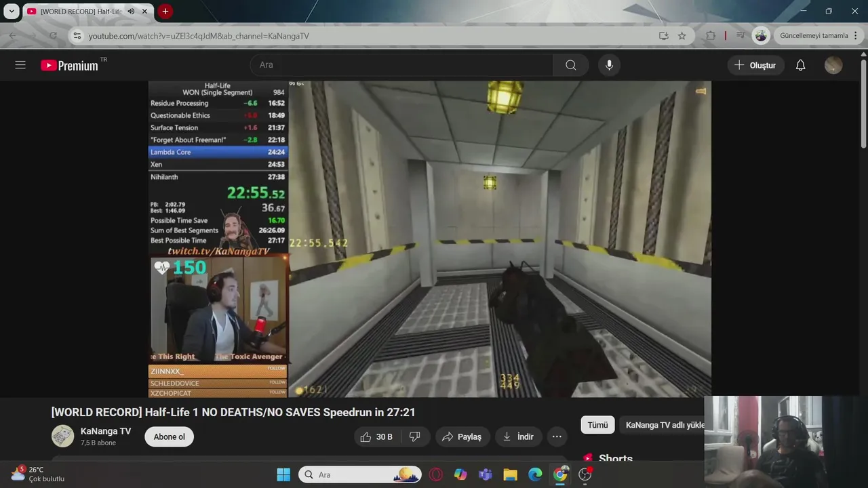This screenshot has height=488, width=868.
Task: Click 7,5 B abone subscriber count
Action: pyautogui.click(x=98, y=443)
